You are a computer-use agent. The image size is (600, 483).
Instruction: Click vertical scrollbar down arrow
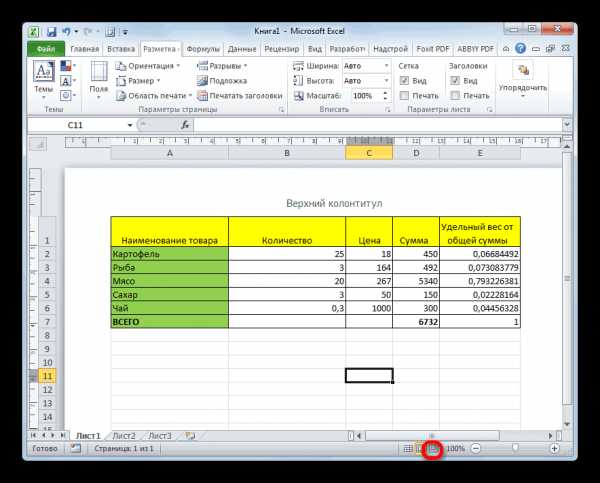[567, 424]
